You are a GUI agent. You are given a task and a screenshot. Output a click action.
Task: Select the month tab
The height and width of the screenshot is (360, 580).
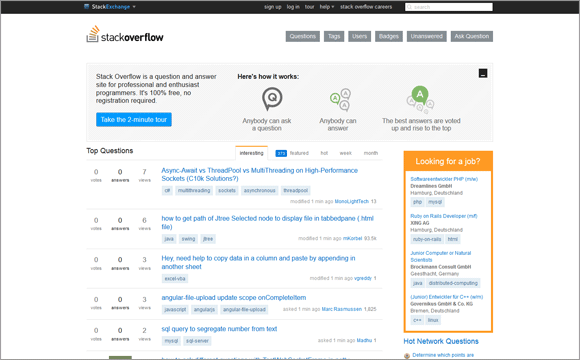[x=371, y=153]
